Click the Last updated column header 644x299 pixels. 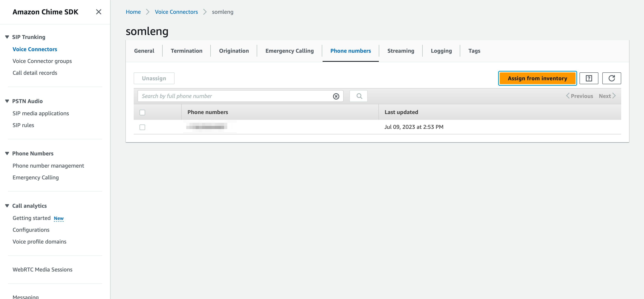401,112
